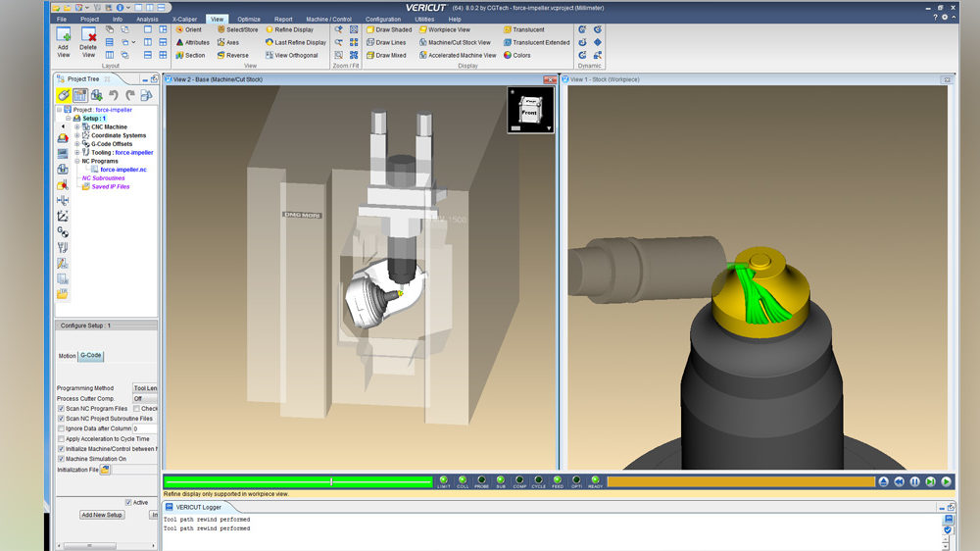Click the Initialization File browse folder icon

(x=105, y=470)
